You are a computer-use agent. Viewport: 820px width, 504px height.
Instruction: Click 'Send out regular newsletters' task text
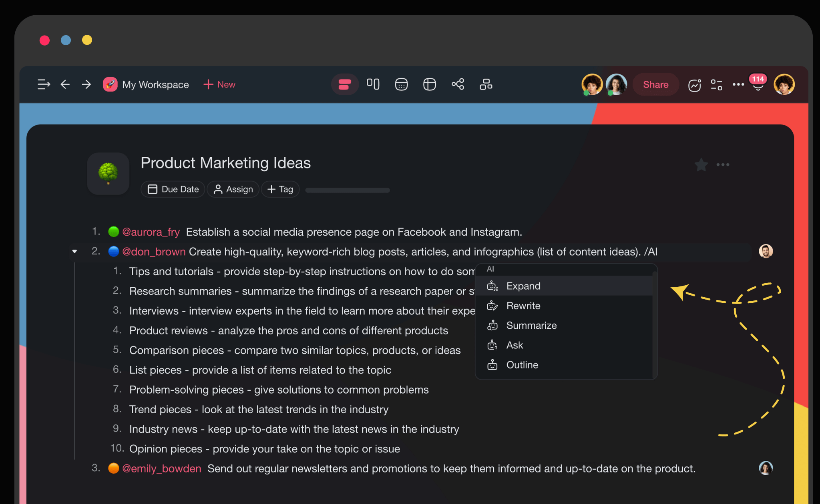pyautogui.click(x=451, y=468)
